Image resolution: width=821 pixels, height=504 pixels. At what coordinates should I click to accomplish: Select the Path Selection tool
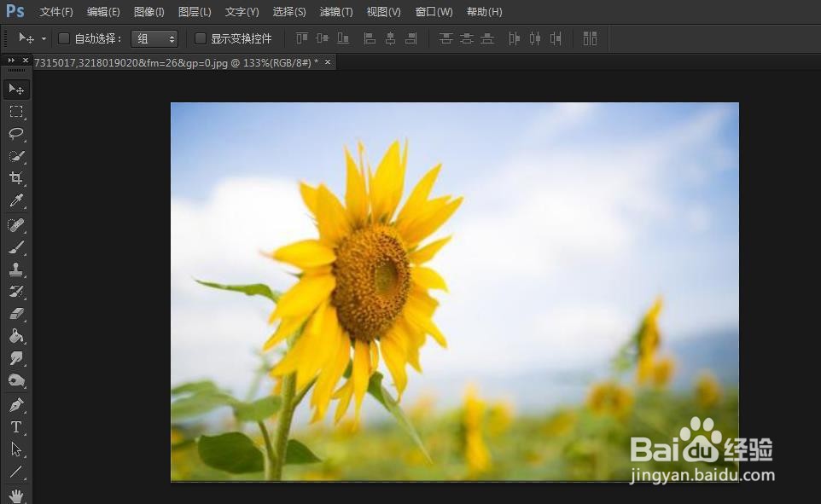pos(16,449)
